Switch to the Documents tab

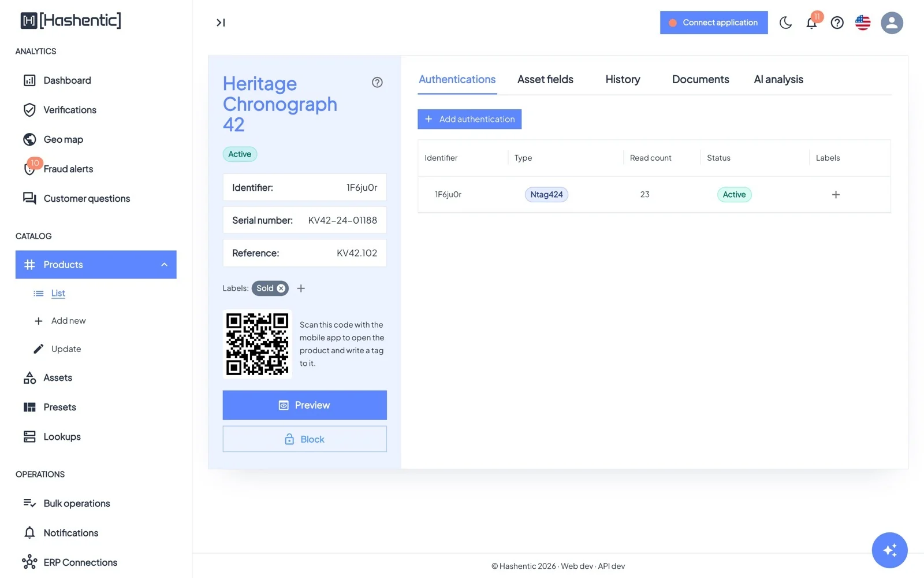pyautogui.click(x=701, y=80)
